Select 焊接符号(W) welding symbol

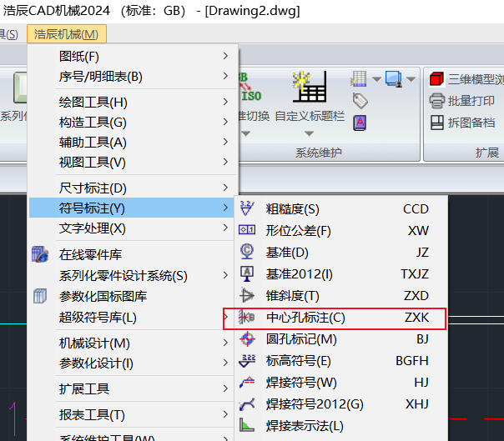(301, 383)
